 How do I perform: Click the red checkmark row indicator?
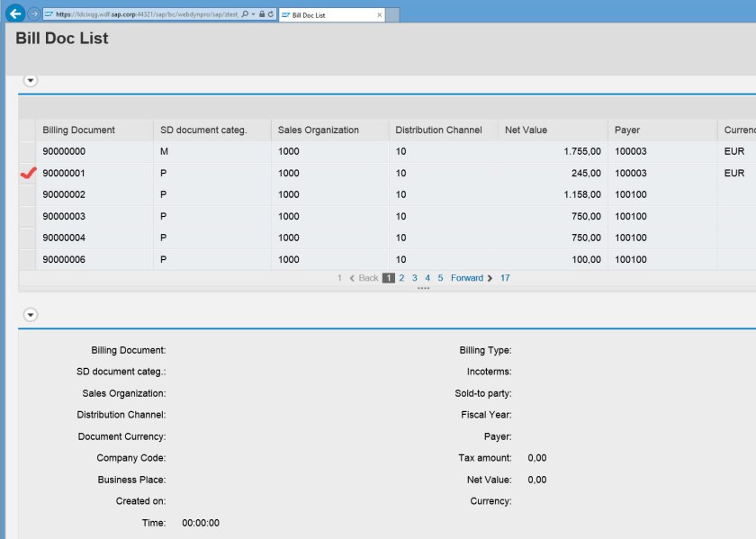[28, 173]
